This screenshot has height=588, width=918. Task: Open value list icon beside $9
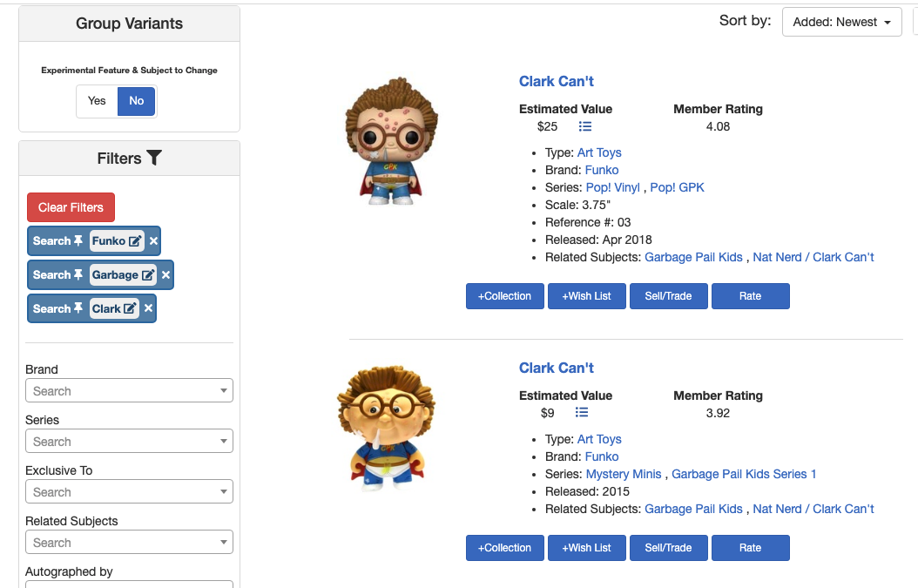[x=581, y=413]
